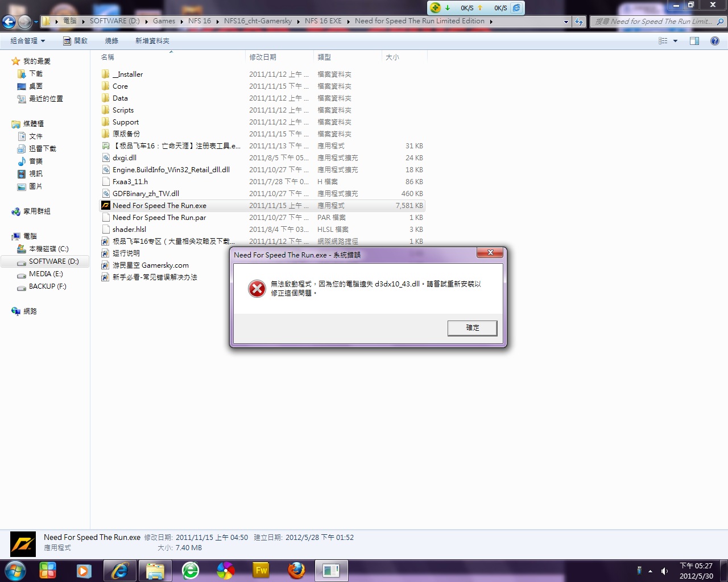Open the green e browser on the taskbar

point(191,571)
